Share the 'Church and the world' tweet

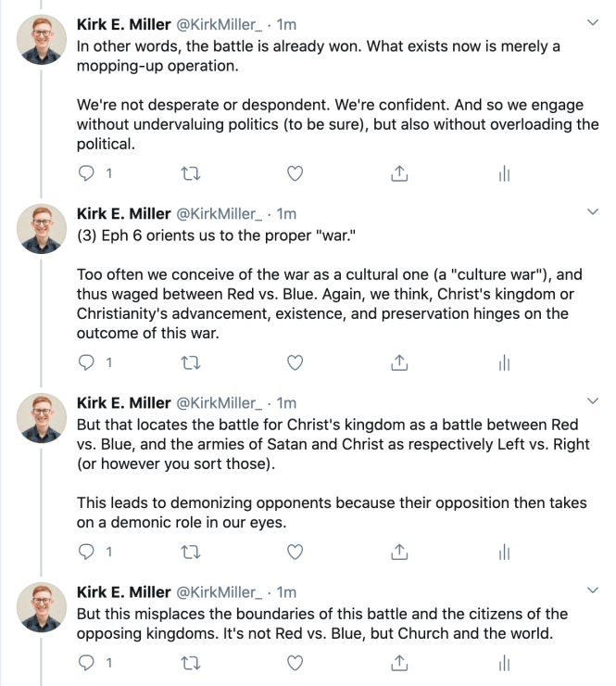(400, 663)
